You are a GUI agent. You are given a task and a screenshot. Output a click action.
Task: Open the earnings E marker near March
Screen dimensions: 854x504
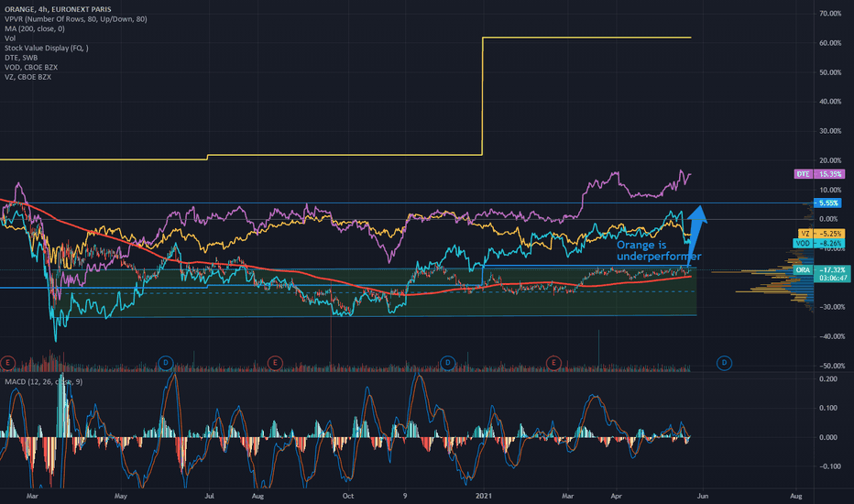tap(7, 362)
